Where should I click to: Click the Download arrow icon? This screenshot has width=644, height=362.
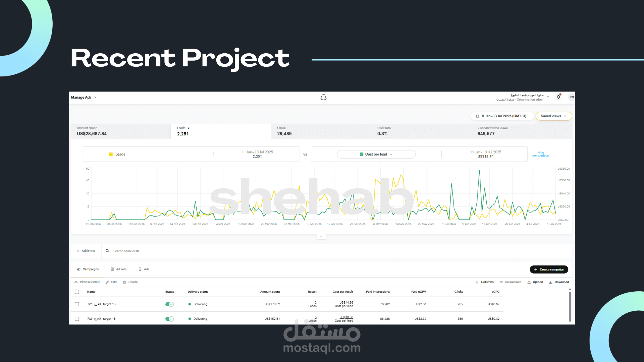click(551, 282)
